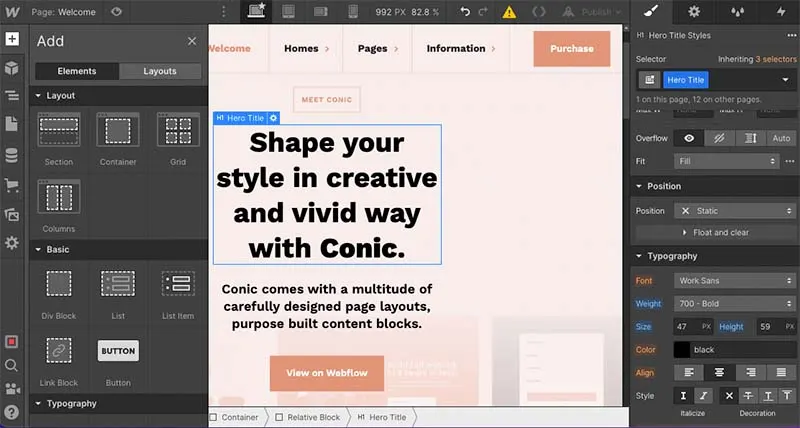Open the Homes nav menu

pyautogui.click(x=306, y=48)
